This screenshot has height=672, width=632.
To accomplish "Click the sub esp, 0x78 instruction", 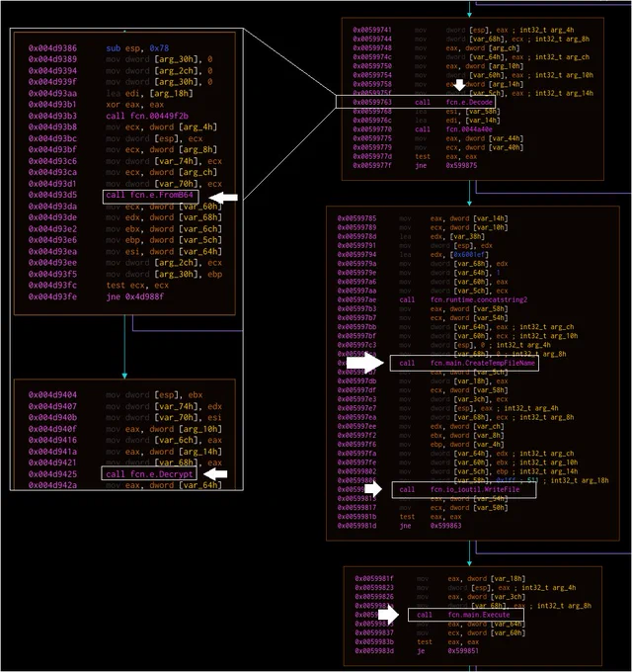I will coord(137,48).
